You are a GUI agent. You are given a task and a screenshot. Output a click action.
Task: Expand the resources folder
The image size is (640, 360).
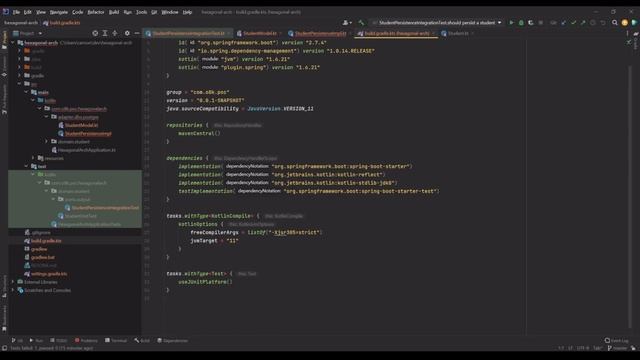pyautogui.click(x=33, y=158)
